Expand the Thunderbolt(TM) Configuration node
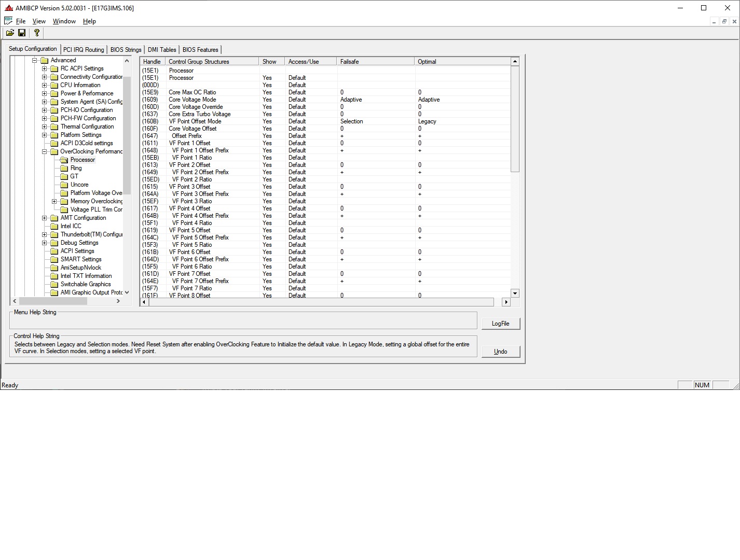Image resolution: width=740 pixels, height=560 pixels. 45,234
